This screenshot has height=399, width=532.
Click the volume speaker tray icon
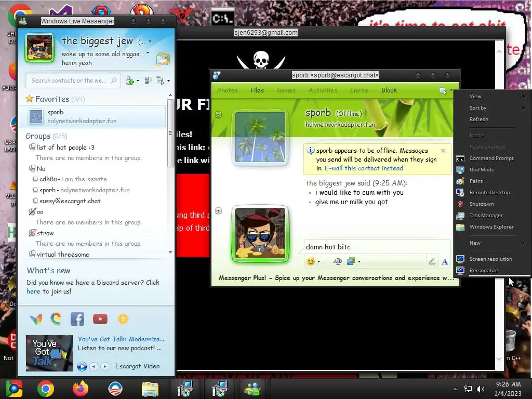(x=481, y=389)
